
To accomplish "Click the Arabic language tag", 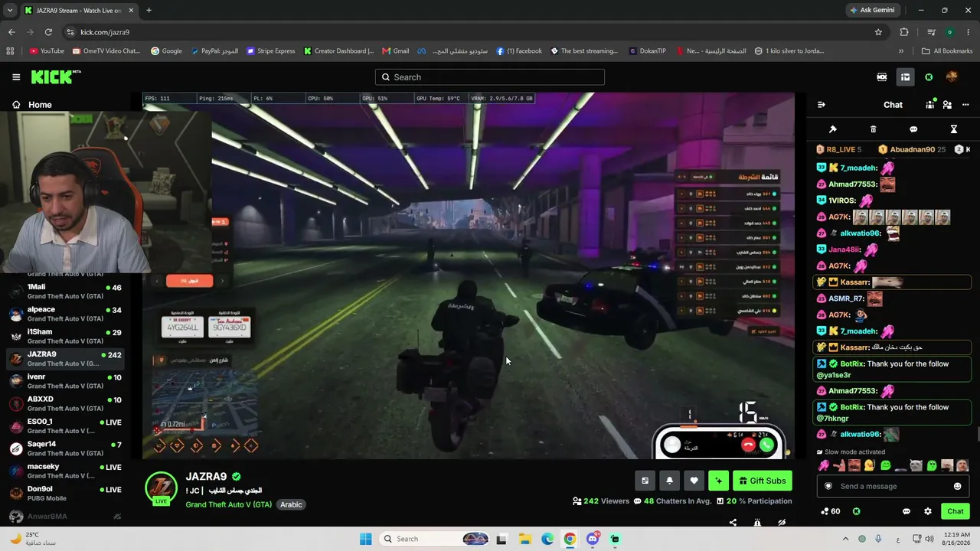I will coord(291,505).
